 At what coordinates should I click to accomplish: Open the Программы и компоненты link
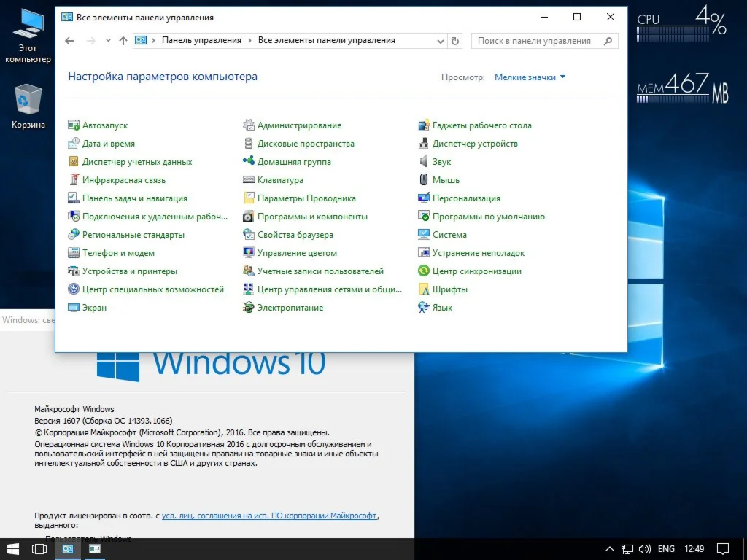point(312,217)
